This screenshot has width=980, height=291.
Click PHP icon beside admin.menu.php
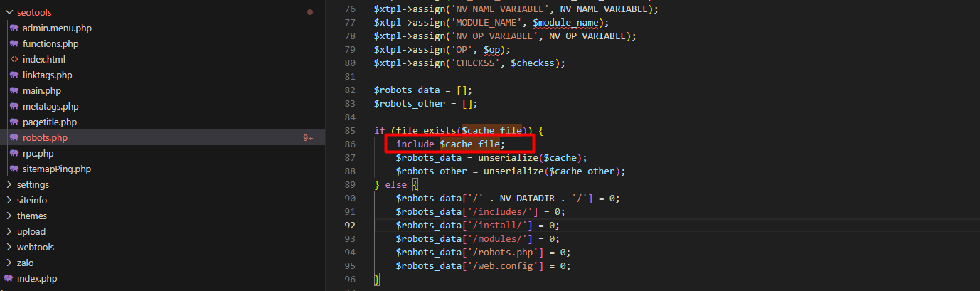pos(14,28)
